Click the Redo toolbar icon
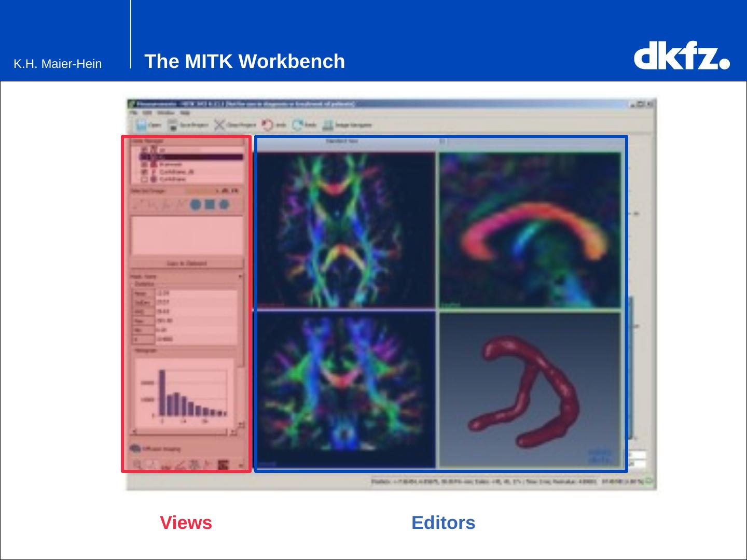 coord(297,125)
